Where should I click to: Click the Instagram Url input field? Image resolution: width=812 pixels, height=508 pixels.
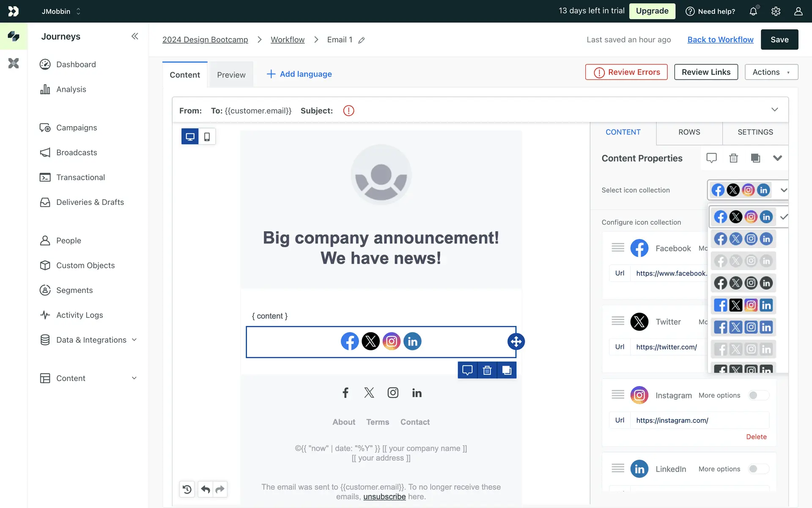[x=699, y=420]
